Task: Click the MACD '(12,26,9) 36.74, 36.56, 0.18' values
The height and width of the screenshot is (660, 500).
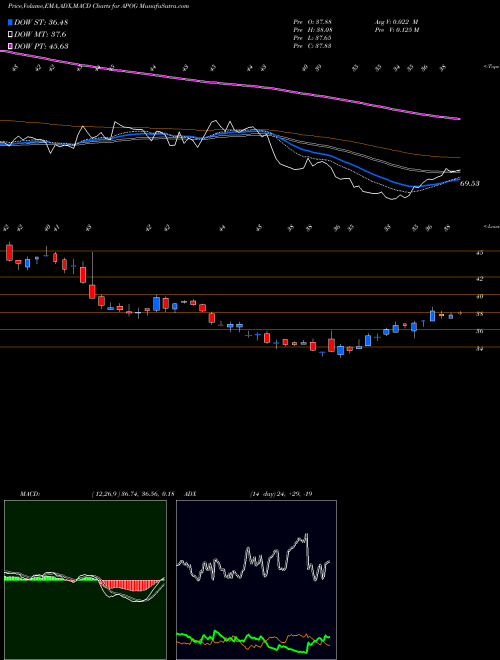Action: tap(133, 494)
